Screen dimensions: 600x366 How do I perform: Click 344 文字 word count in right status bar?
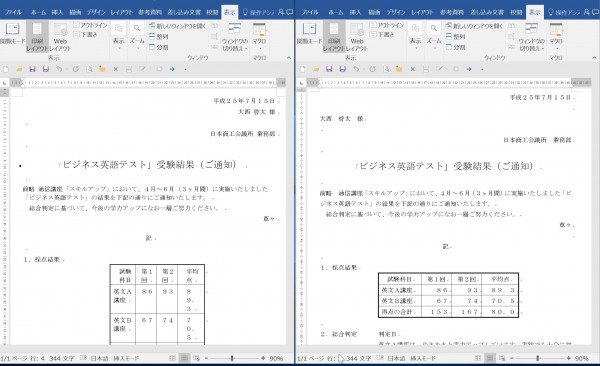(x=359, y=358)
